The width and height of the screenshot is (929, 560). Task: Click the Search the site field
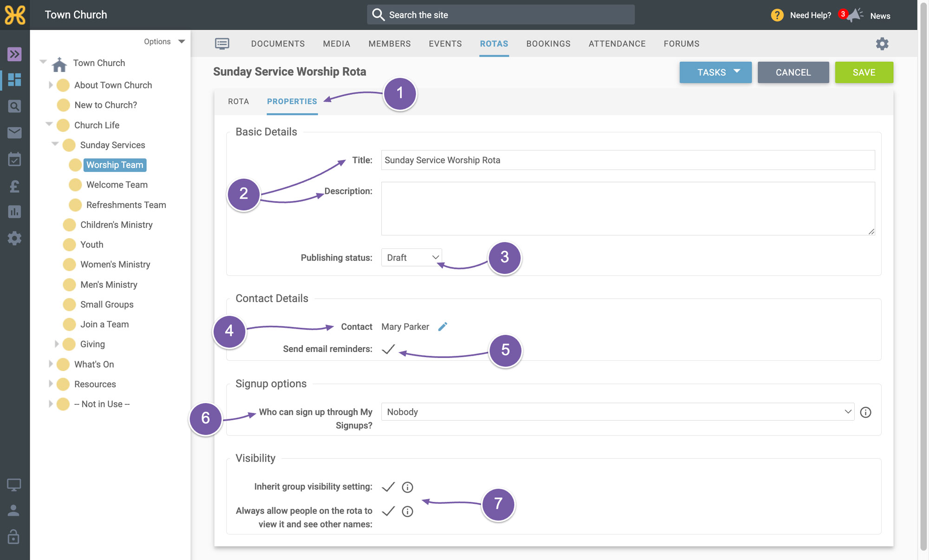point(501,15)
